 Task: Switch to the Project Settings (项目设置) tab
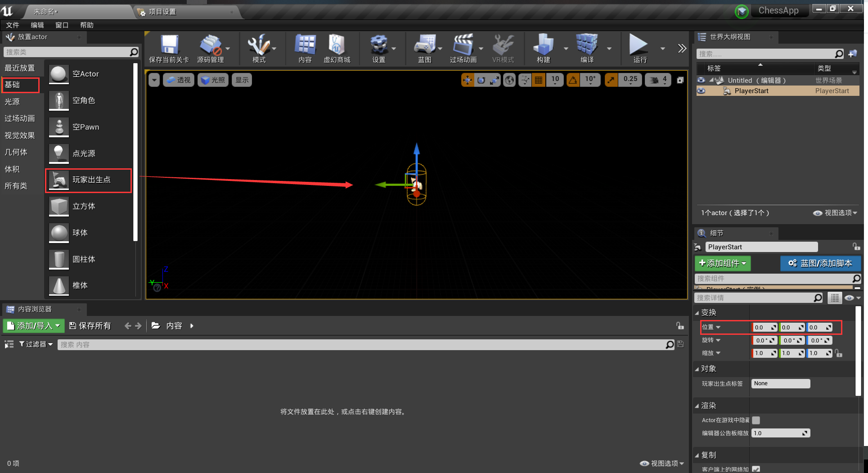(x=162, y=12)
